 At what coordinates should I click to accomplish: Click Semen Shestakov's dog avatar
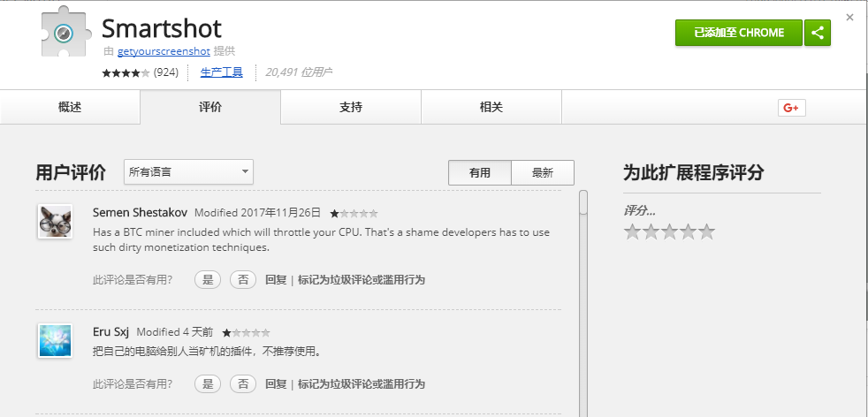(x=55, y=221)
